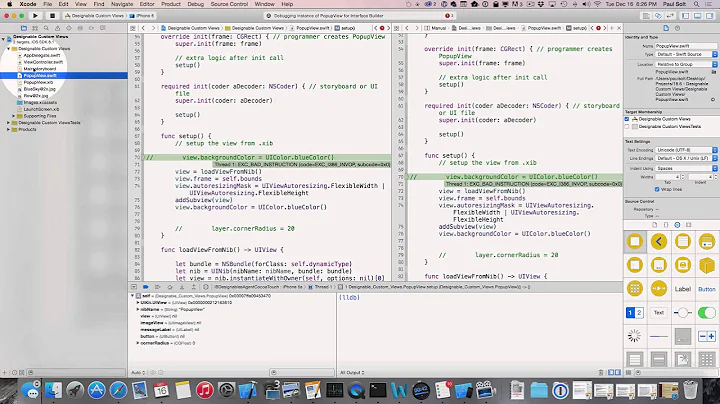
Task: Open the Indent Using dropdown
Action: click(686, 168)
